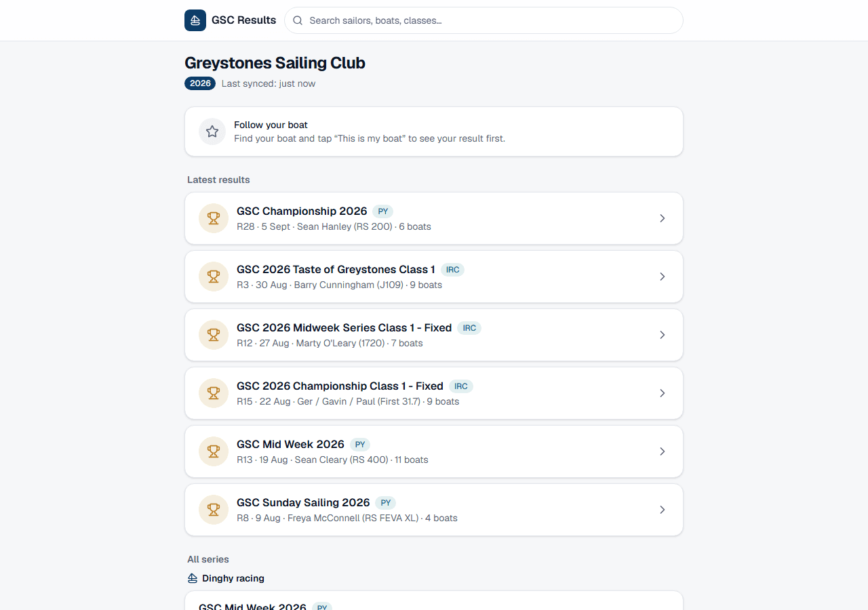
Task: Click the star icon beside Follow your boat
Action: (212, 131)
